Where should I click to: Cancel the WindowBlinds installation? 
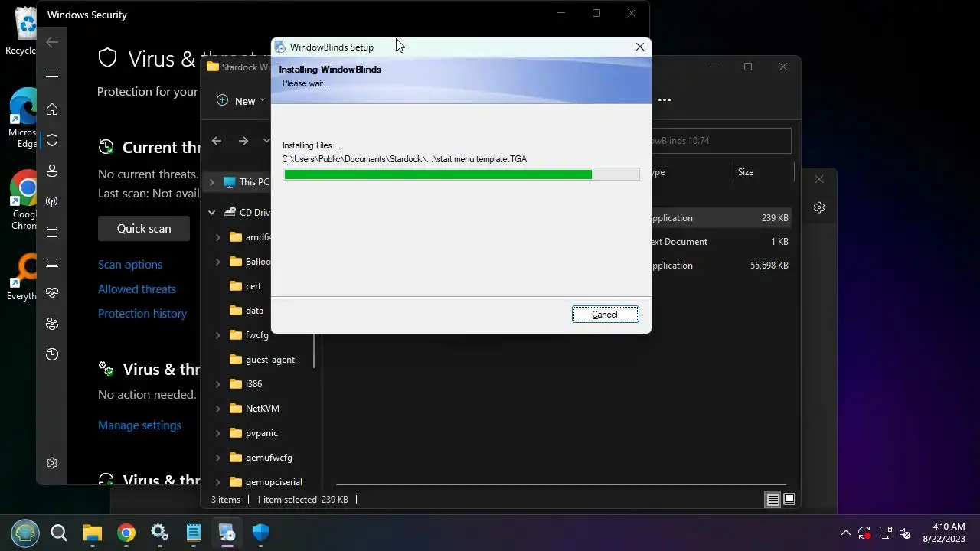tap(605, 315)
